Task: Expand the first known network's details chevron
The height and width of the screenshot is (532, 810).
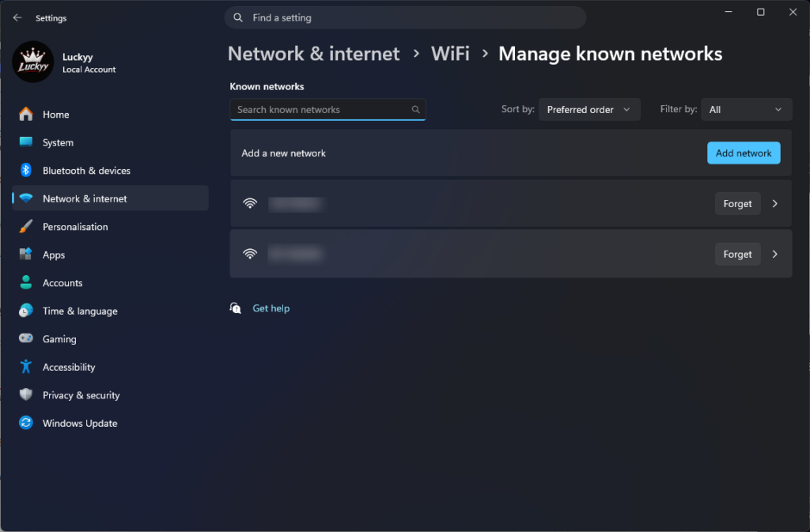Action: [775, 203]
